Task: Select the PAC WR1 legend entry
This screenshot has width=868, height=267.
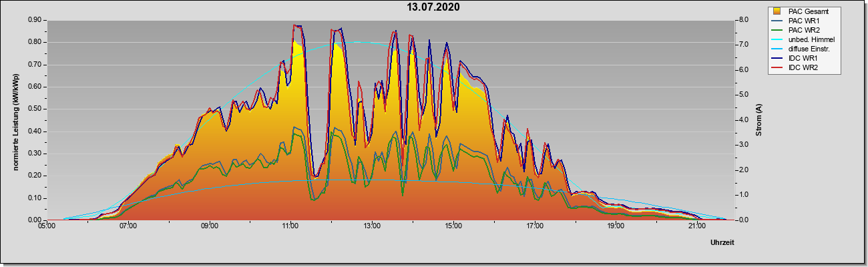Action: pyautogui.click(x=803, y=21)
